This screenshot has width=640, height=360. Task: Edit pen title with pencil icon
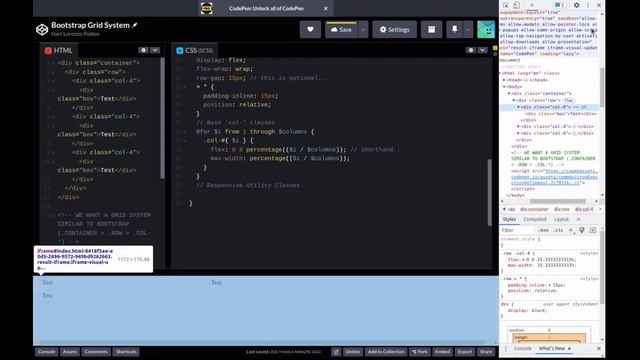pyautogui.click(x=135, y=25)
